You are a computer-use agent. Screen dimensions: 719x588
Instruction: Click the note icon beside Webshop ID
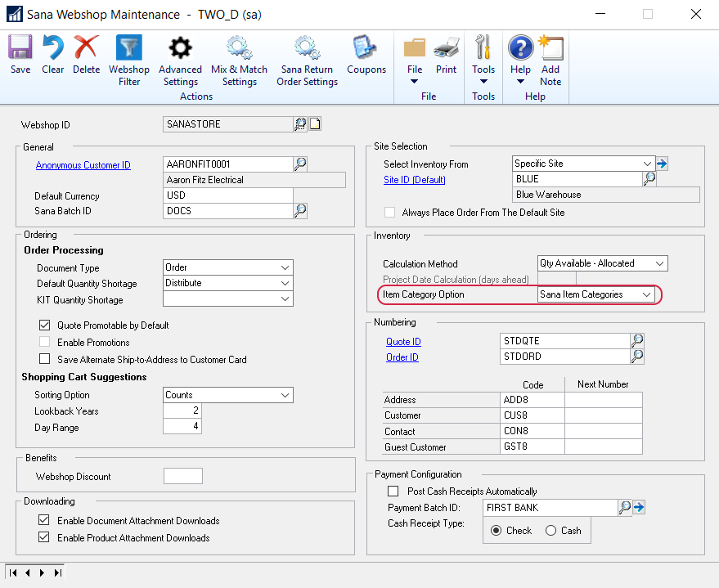(x=315, y=123)
